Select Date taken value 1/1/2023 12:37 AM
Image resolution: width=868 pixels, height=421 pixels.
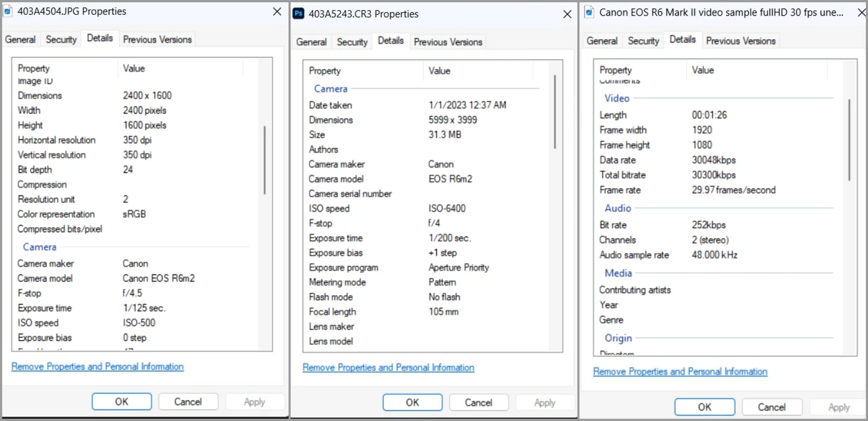[467, 105]
